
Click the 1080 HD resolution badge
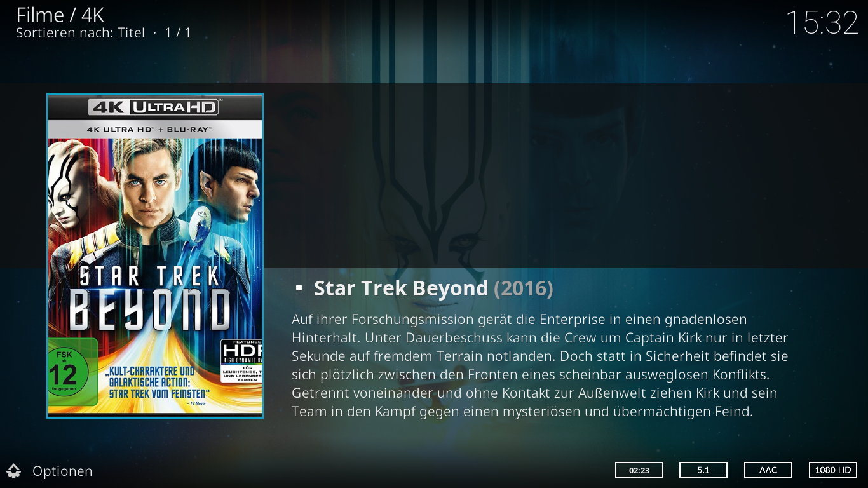[833, 470]
